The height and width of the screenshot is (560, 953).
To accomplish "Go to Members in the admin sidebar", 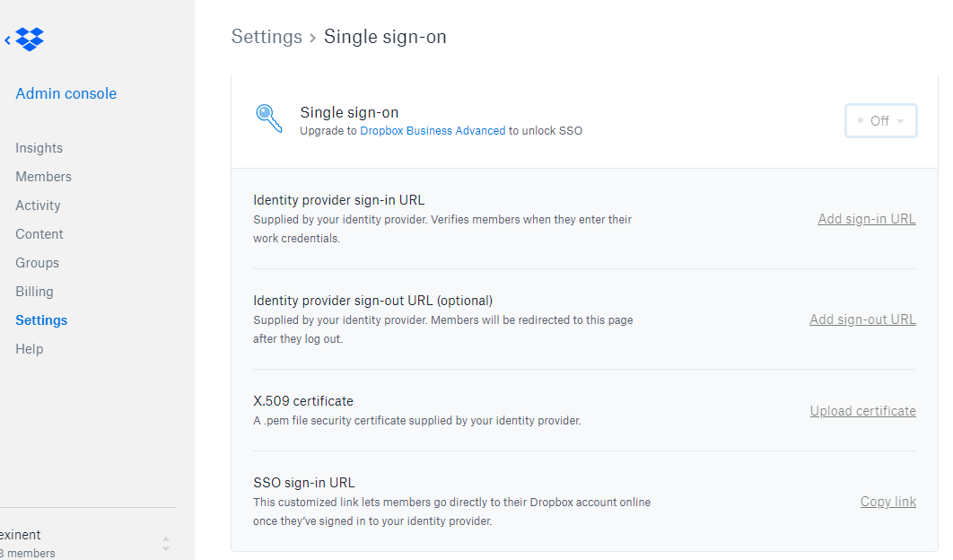I will click(43, 177).
